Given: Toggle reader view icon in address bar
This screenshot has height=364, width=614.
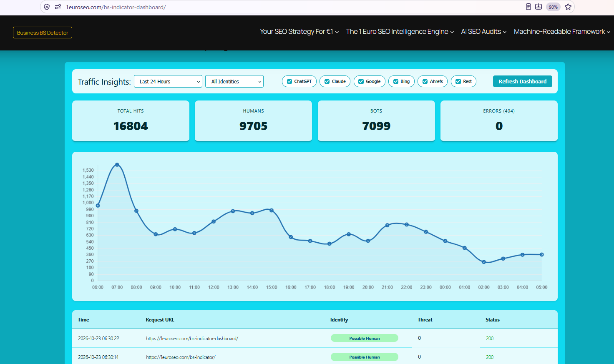Looking at the screenshot, I should (528, 7).
